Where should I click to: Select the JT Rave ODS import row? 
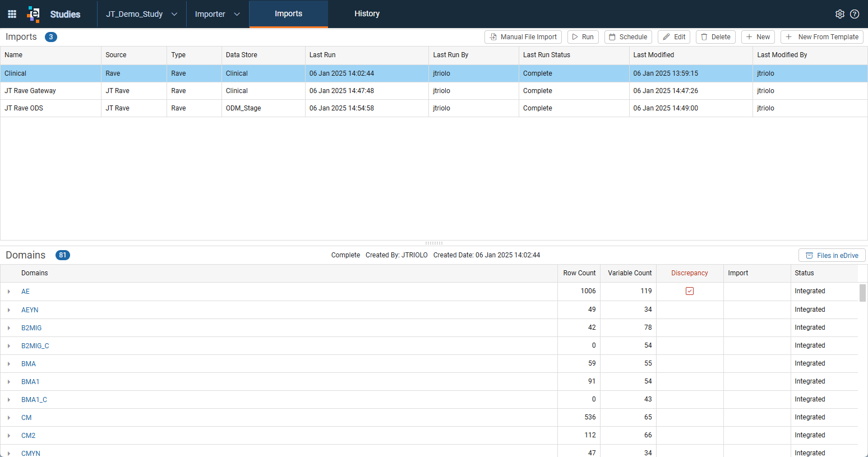[434, 108]
